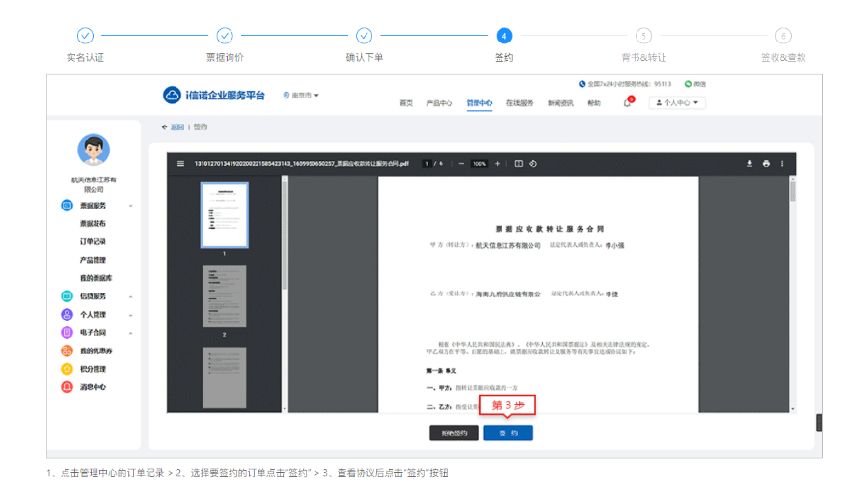Open the 在线服务 nav tab

tap(520, 103)
